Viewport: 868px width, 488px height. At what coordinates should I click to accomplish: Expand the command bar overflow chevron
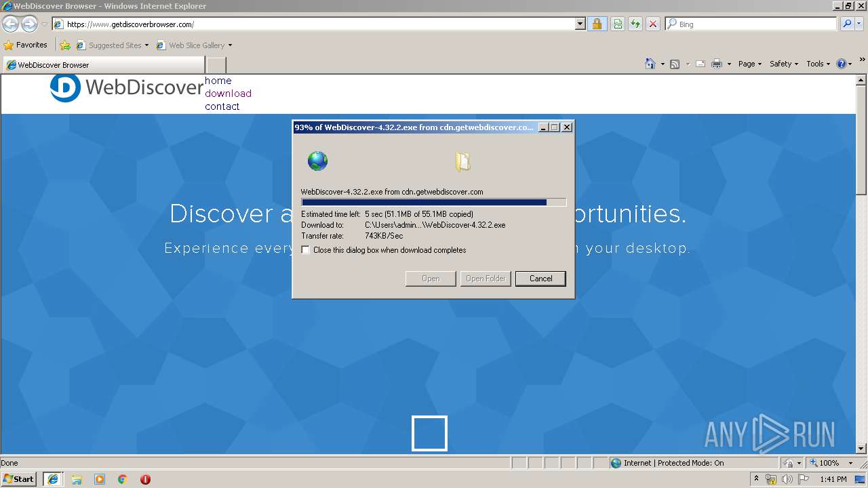[x=863, y=61]
